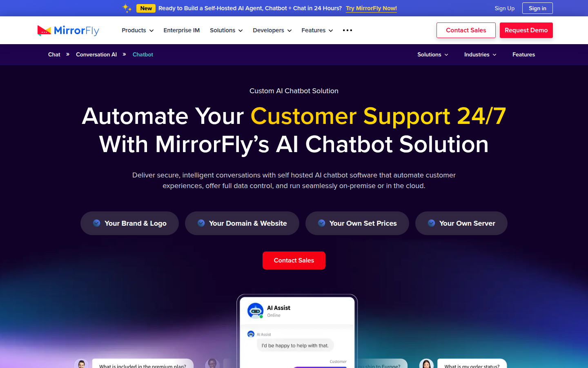Viewport: 588px width, 368px height.
Task: Click the checkmark beside Your Own Server
Action: pos(432,223)
